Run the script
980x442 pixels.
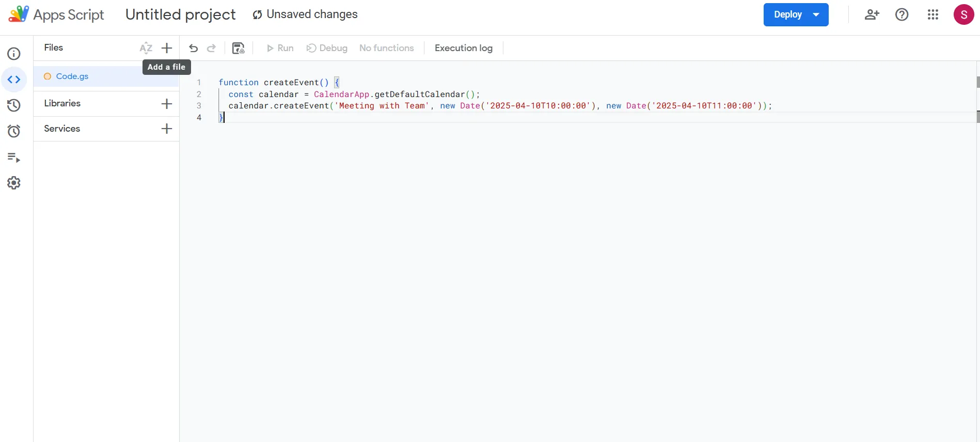pos(280,48)
